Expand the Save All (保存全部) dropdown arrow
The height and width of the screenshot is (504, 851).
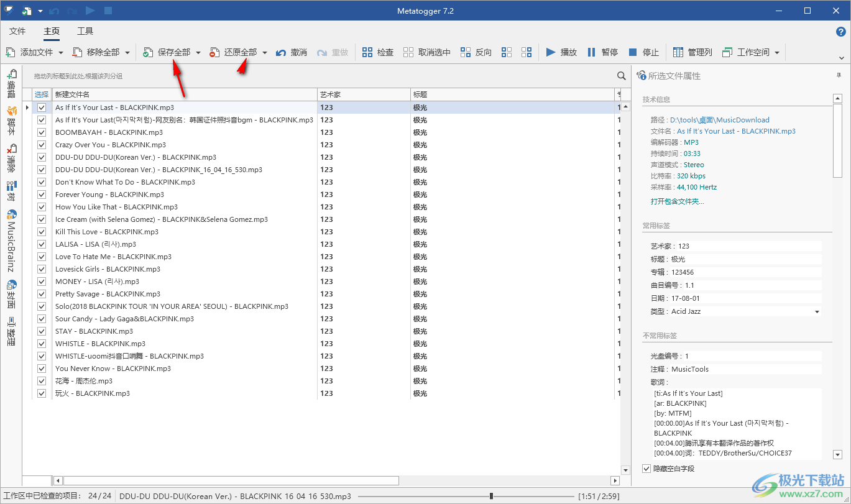[198, 53]
